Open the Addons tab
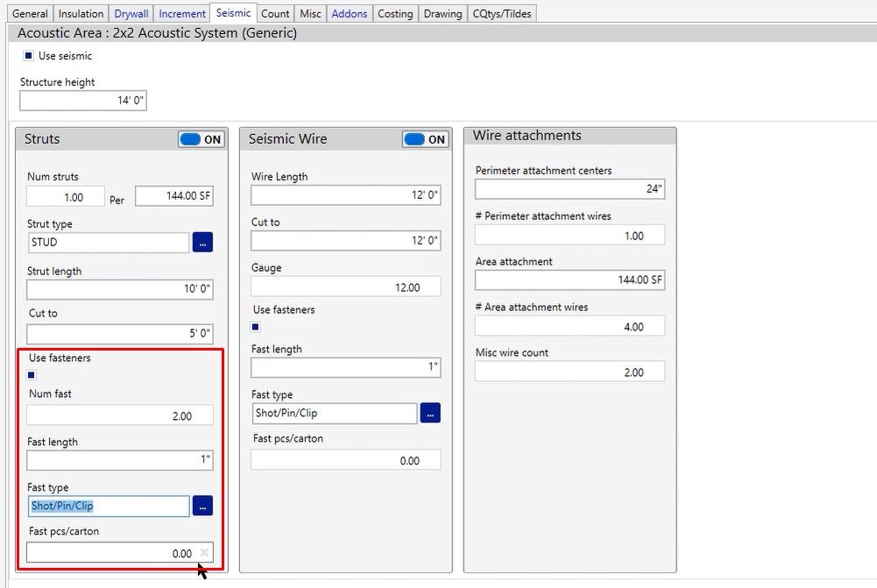This screenshot has width=877, height=588. coord(350,14)
